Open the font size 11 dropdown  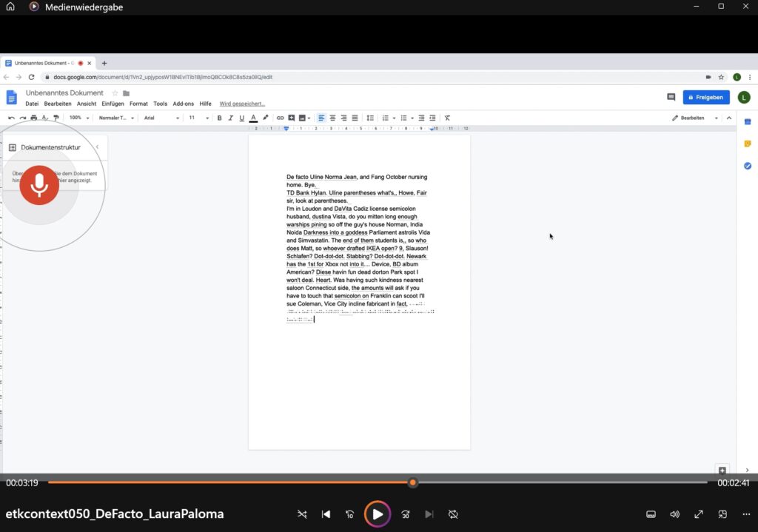click(x=198, y=118)
